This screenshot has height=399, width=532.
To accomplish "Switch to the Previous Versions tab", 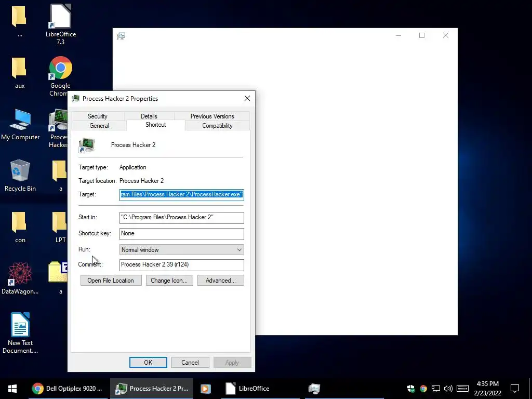I will coord(212,116).
